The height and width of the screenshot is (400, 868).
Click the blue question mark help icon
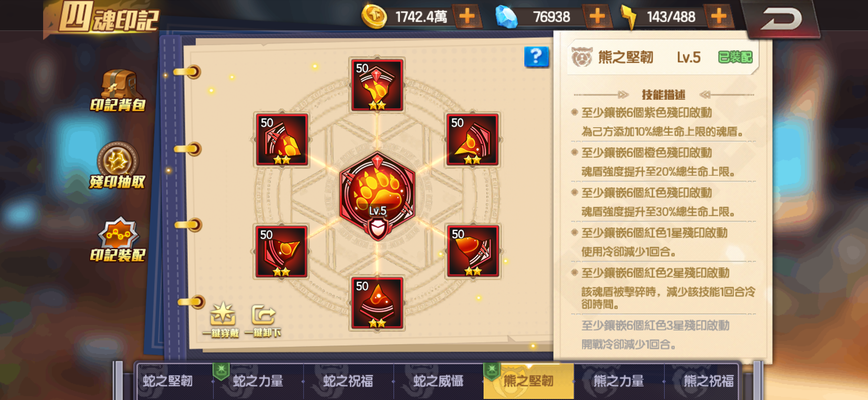536,57
